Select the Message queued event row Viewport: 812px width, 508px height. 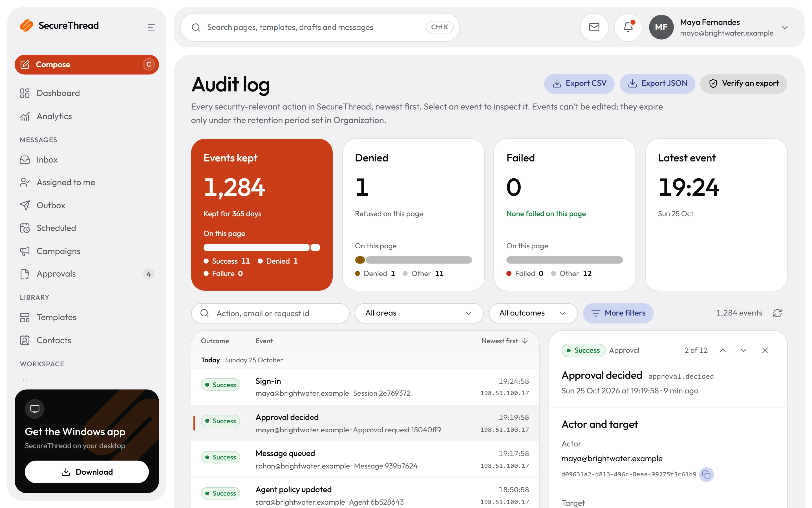(365, 459)
